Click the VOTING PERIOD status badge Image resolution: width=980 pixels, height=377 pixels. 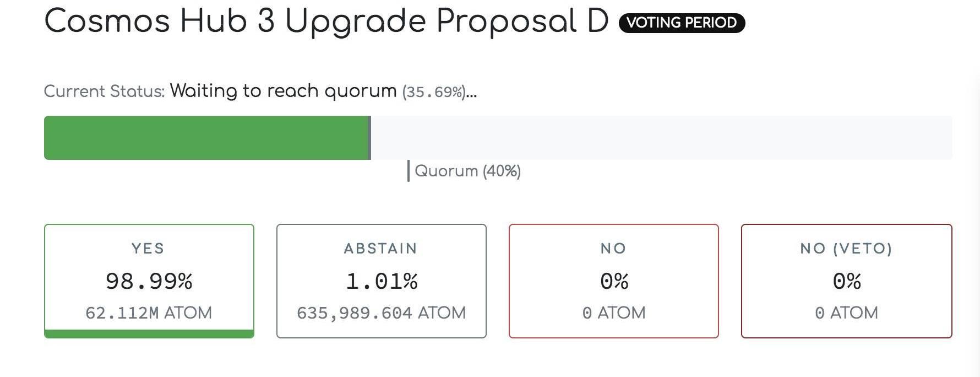click(682, 23)
